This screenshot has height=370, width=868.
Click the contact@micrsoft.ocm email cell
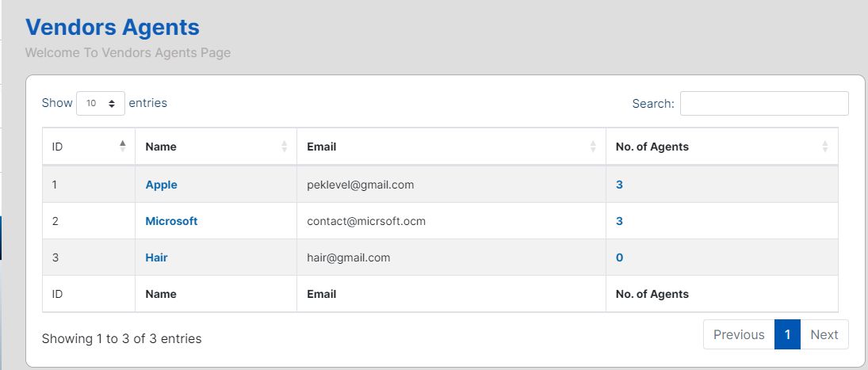coord(366,221)
